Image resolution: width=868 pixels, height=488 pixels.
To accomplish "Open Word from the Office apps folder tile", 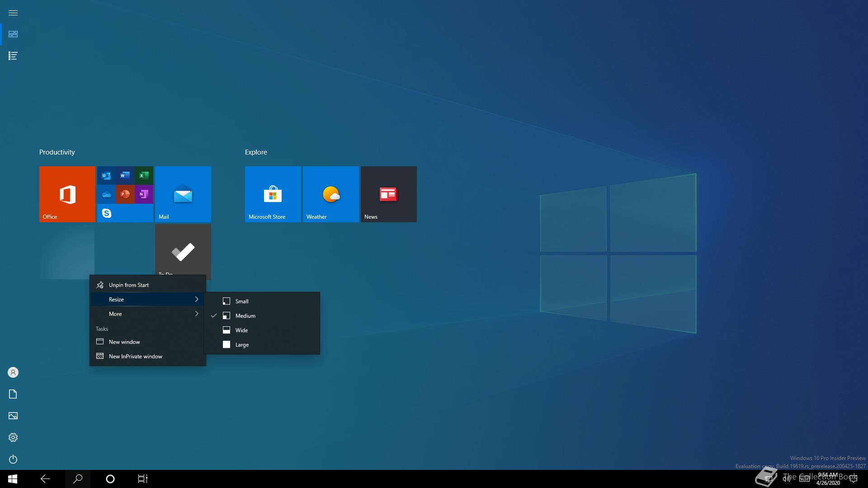I will (x=125, y=176).
